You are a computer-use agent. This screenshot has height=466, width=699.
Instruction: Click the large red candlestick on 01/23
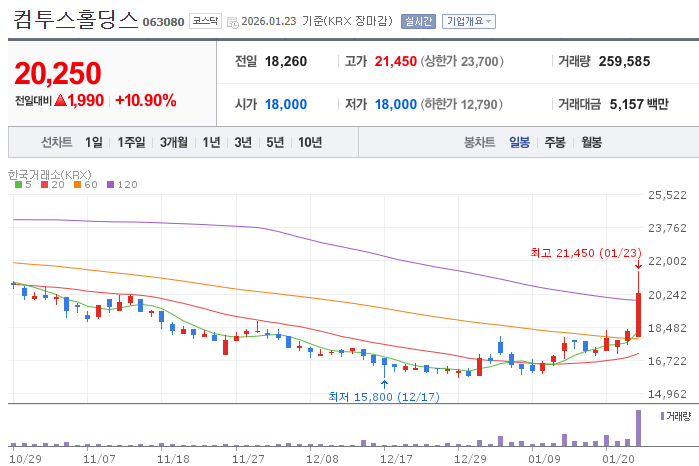click(638, 315)
